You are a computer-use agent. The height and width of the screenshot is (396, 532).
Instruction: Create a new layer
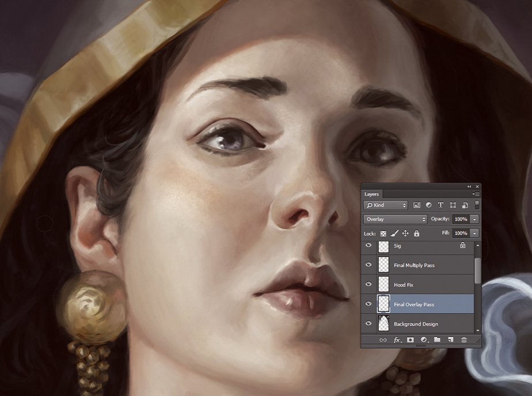[451, 340]
